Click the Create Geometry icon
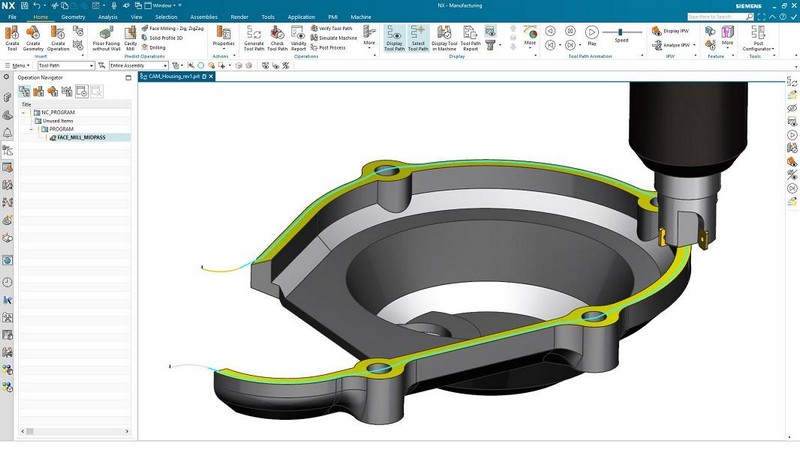Image resolution: width=800 pixels, height=450 pixels. [x=33, y=38]
